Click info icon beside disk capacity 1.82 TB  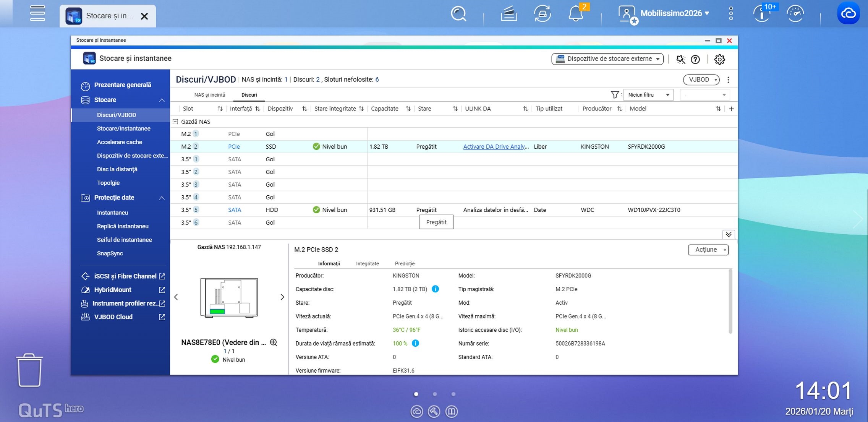435,289
